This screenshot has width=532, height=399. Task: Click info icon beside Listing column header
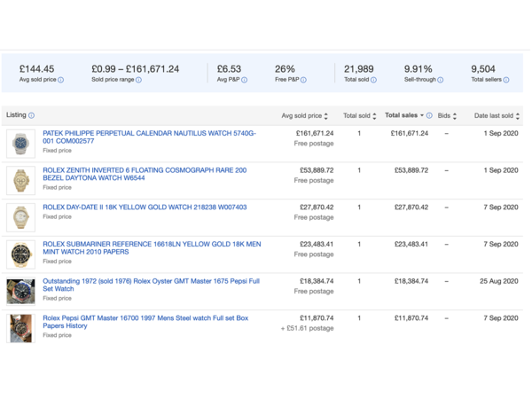(32, 115)
